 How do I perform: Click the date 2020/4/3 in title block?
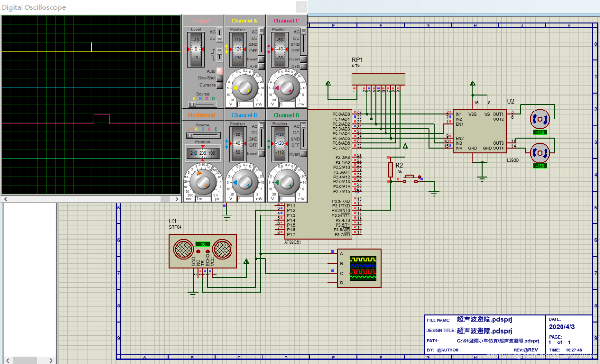tap(562, 327)
